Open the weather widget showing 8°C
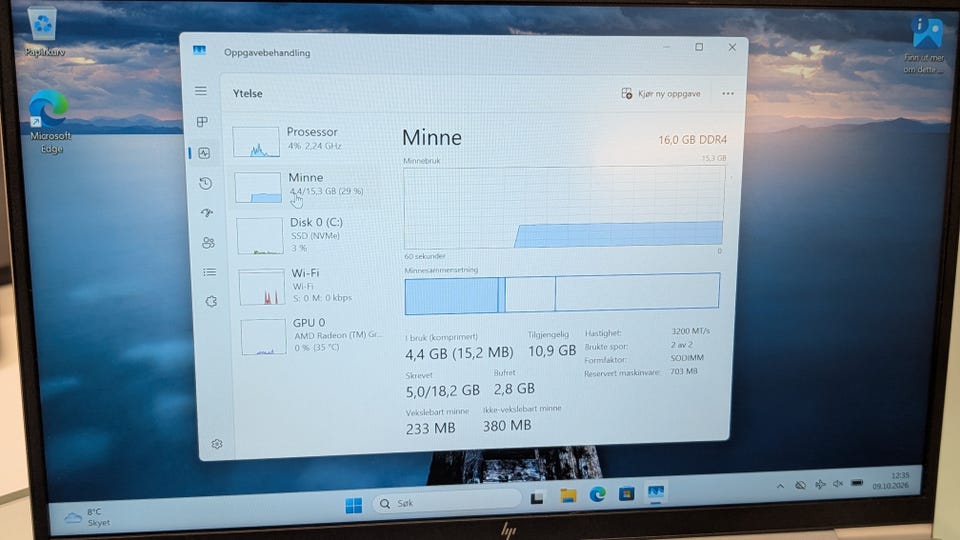Image resolution: width=960 pixels, height=540 pixels. 87,517
